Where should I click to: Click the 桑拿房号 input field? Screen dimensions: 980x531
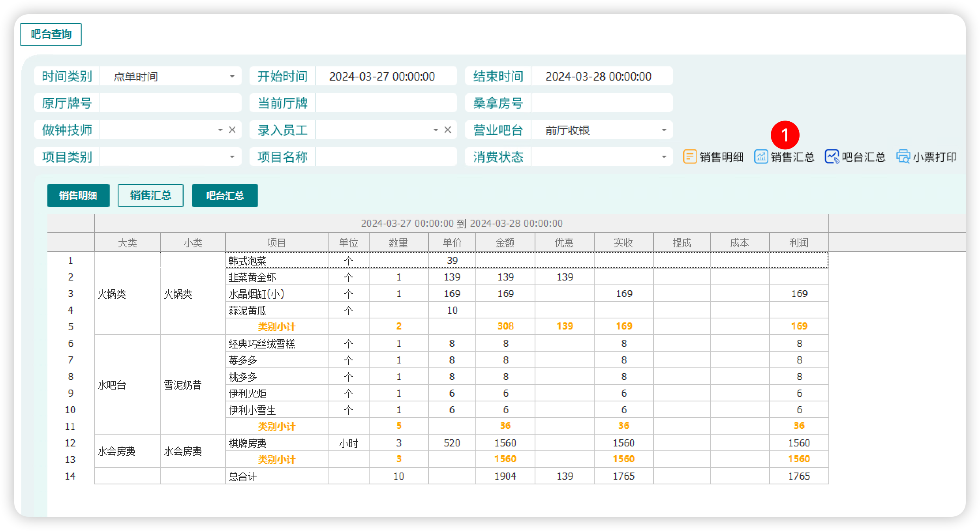click(x=602, y=103)
